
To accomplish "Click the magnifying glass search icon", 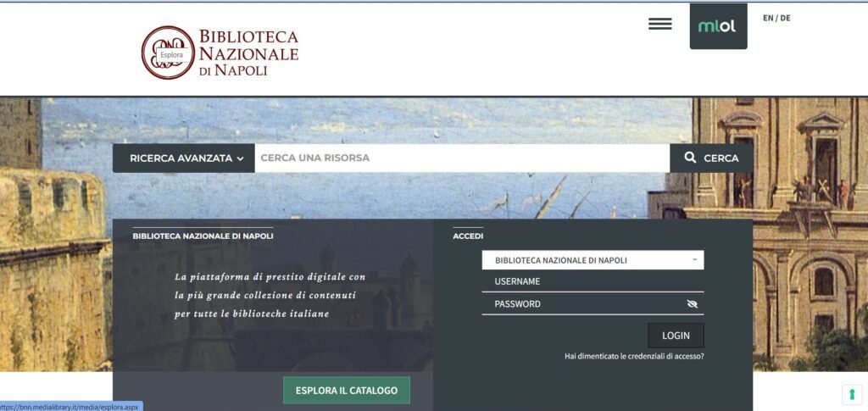I will 690,158.
